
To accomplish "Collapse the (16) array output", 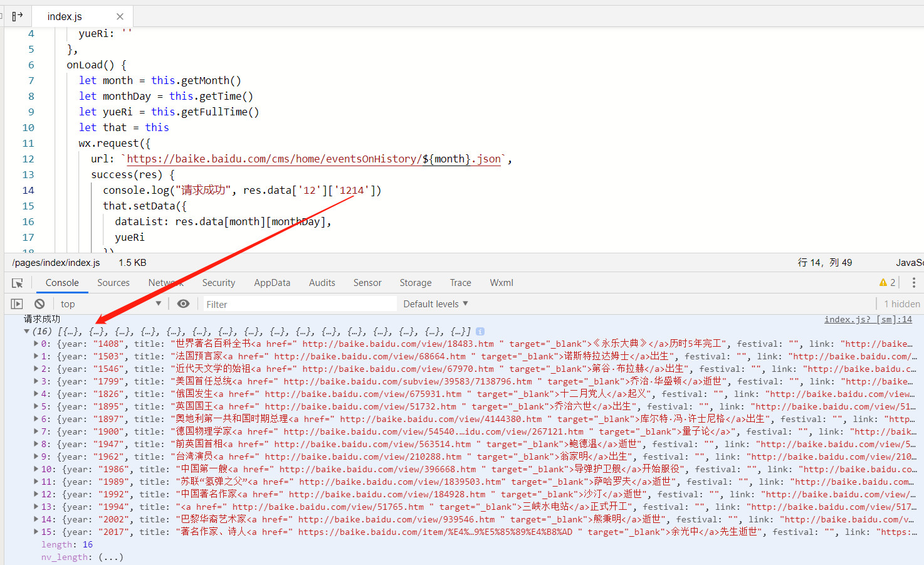I will click(x=26, y=331).
